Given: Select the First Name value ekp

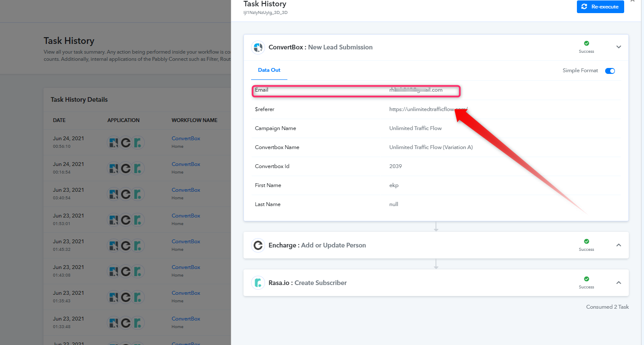Looking at the screenshot, I should [x=394, y=185].
